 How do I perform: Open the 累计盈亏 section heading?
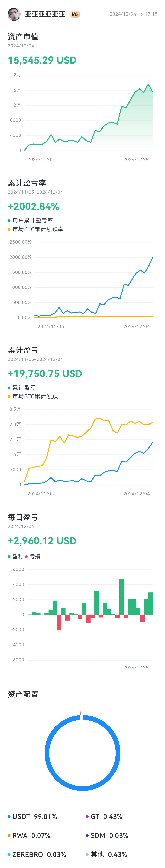[x=23, y=350]
